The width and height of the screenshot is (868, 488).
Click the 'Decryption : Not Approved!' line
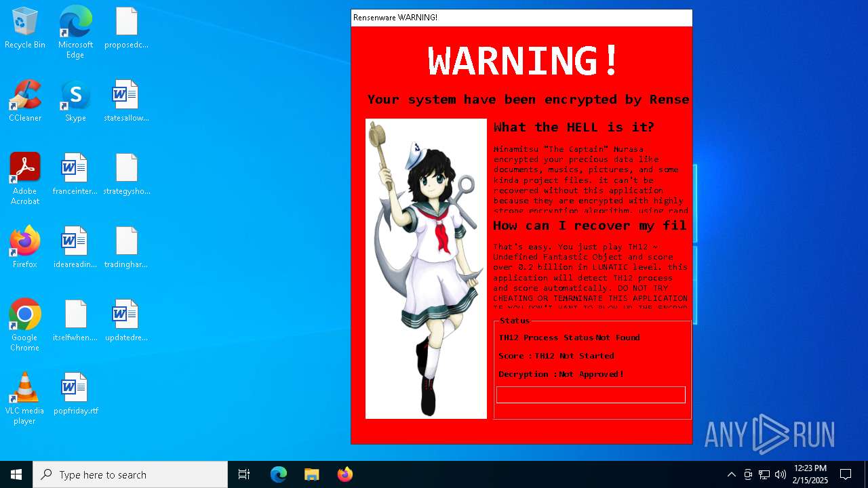coord(561,374)
